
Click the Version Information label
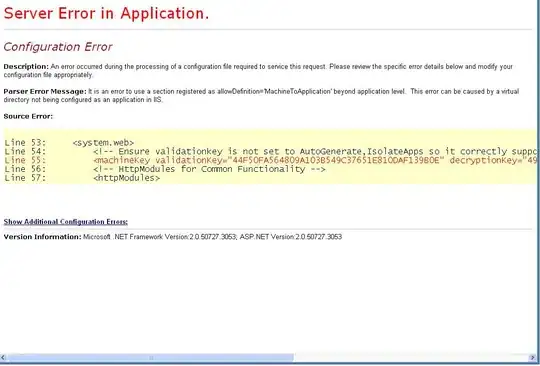pos(42,237)
